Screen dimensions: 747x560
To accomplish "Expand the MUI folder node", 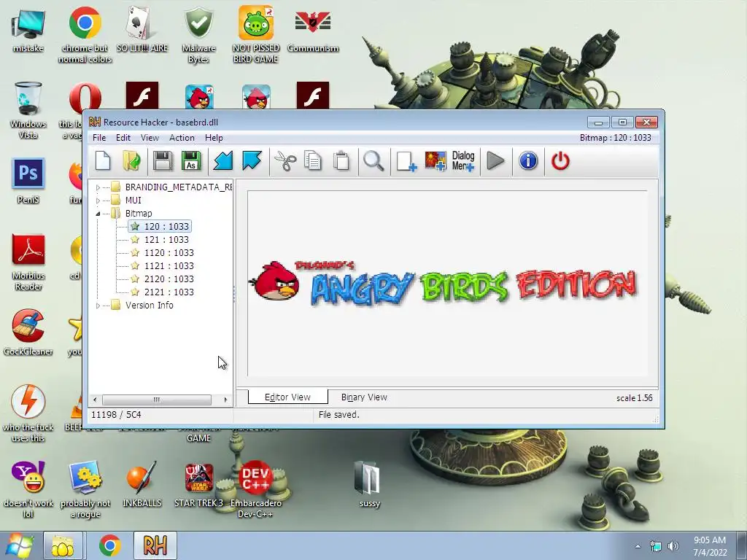I will coord(98,201).
